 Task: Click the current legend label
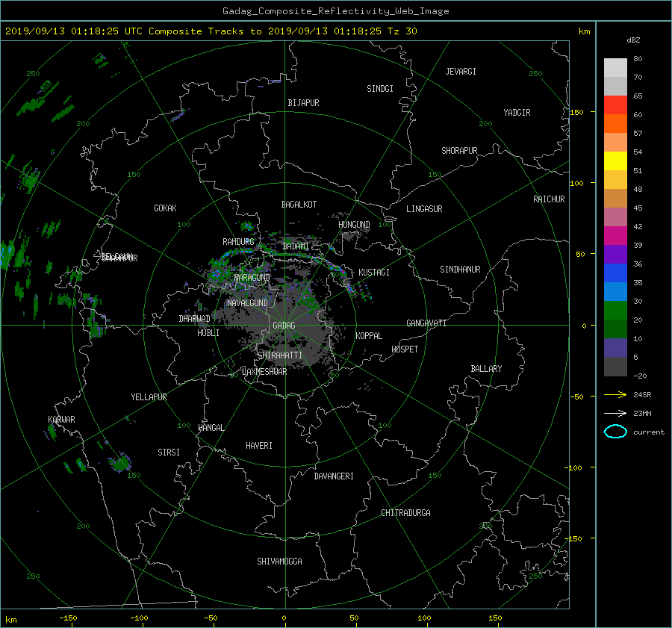(x=649, y=432)
